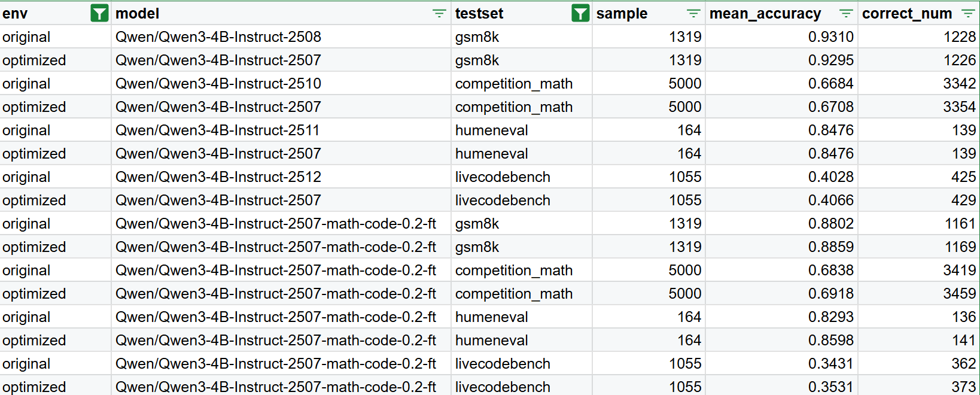Select correct_num cell 373
980x395 pixels.
[x=919, y=386]
